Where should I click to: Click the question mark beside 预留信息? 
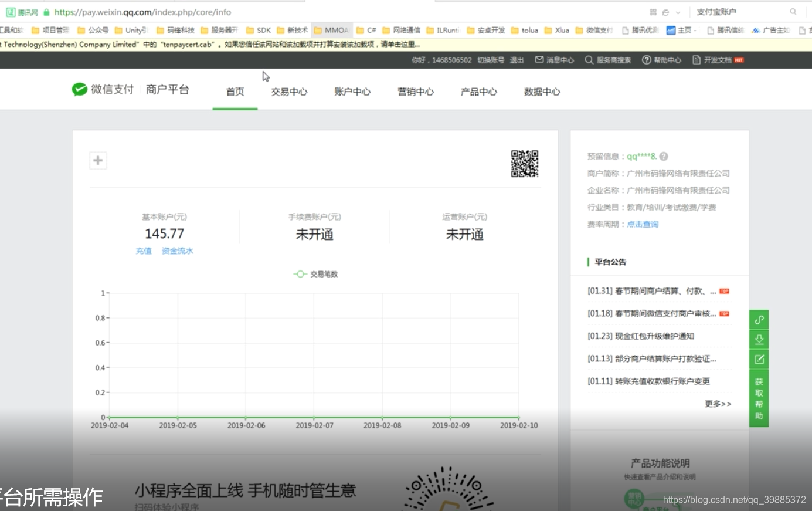[664, 156]
